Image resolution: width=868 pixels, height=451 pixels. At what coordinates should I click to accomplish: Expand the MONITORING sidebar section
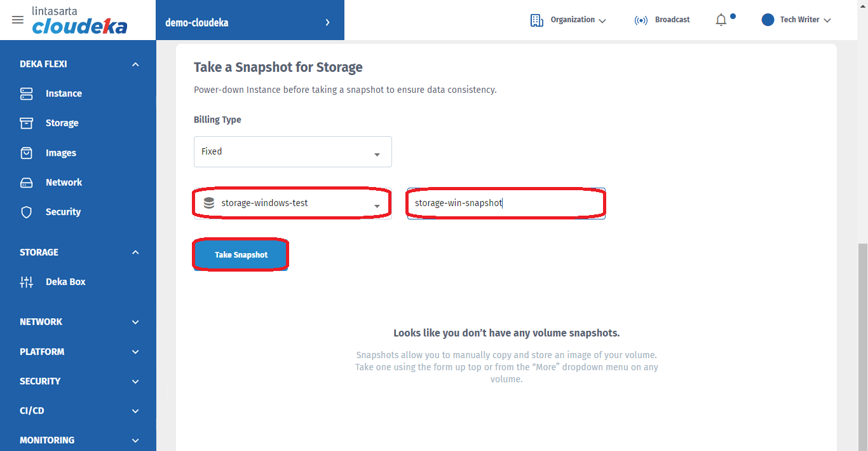135,440
